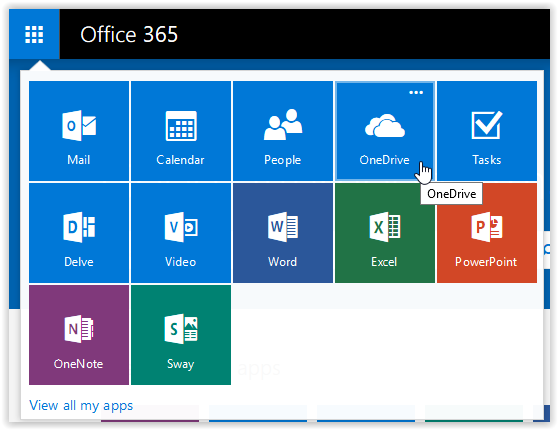Launch Word from the app grid
The width and height of the screenshot is (558, 430).
(x=283, y=233)
